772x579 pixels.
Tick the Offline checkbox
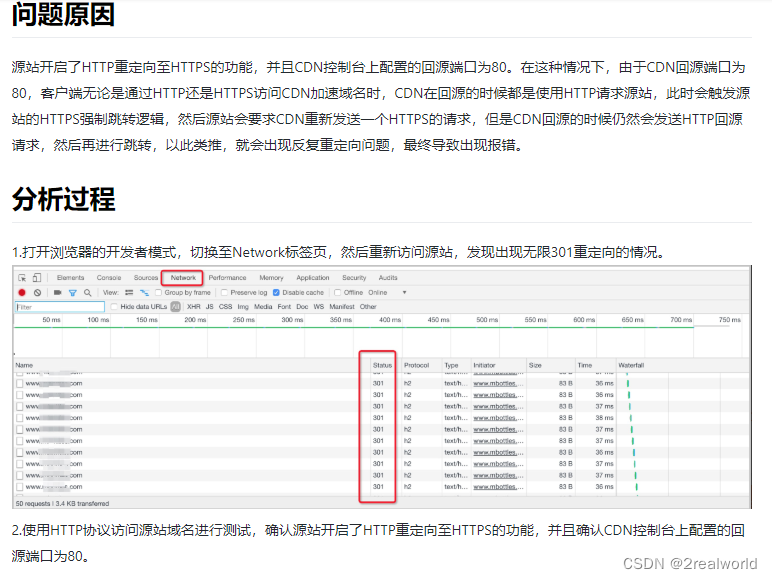pyautogui.click(x=338, y=292)
